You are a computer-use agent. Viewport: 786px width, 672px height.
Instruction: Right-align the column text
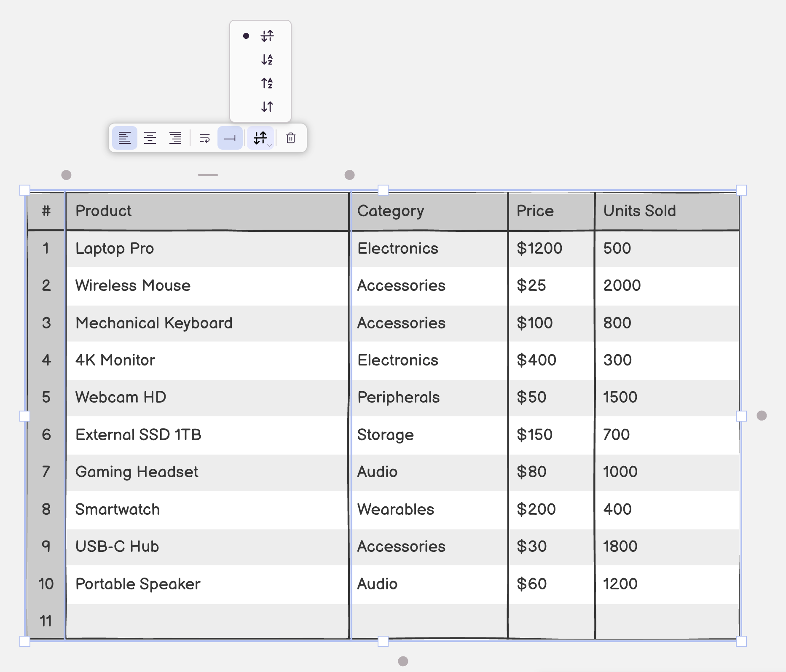click(175, 138)
